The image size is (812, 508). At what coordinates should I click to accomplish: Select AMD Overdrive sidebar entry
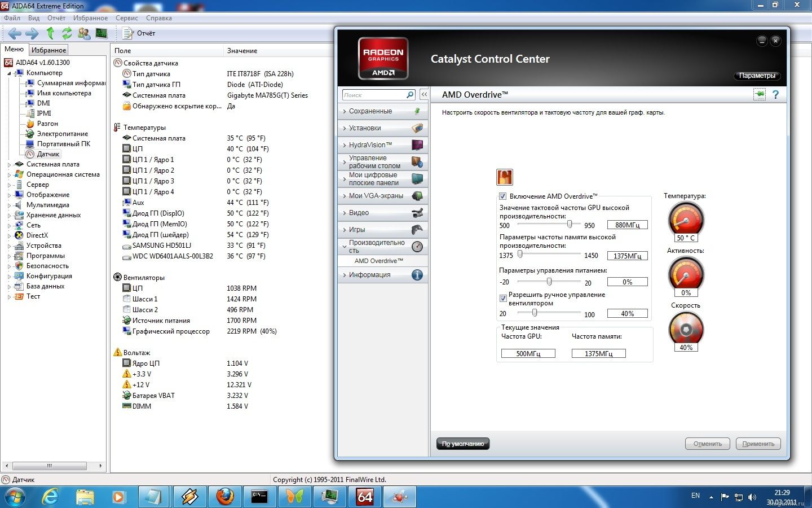(379, 261)
